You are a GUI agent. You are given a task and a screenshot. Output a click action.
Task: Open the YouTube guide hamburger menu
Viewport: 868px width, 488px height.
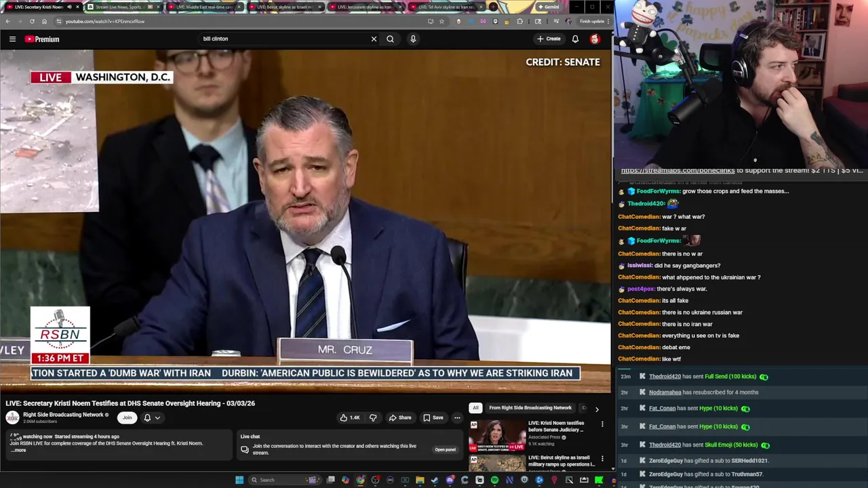pos(12,39)
